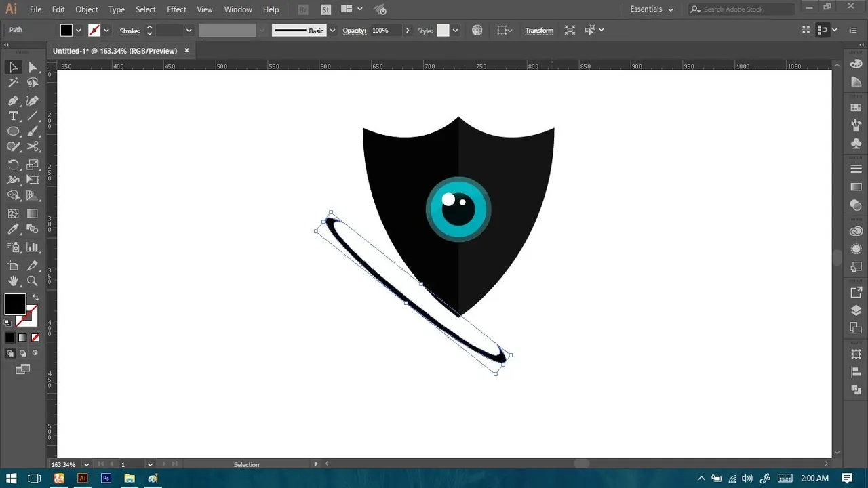The height and width of the screenshot is (488, 868).
Task: Open the File menu
Action: (x=35, y=9)
